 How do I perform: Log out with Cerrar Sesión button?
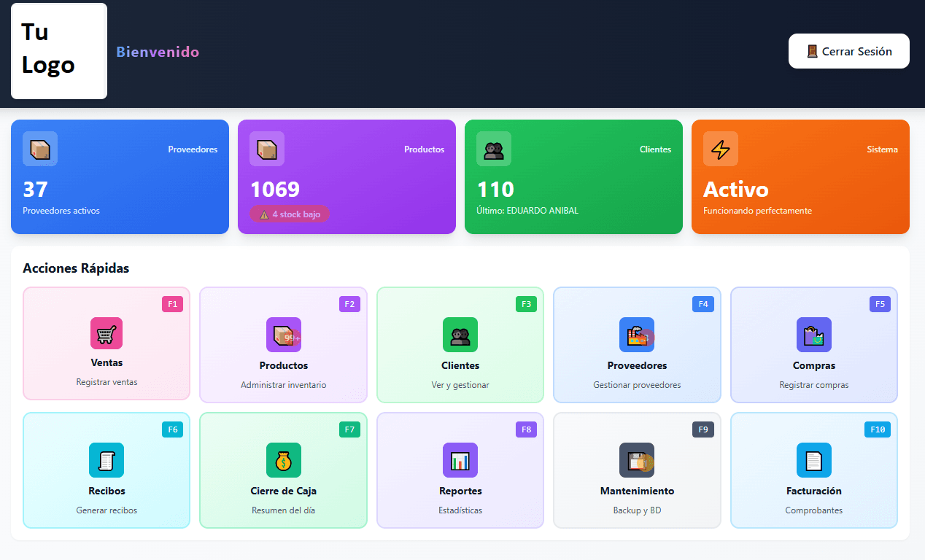point(849,51)
